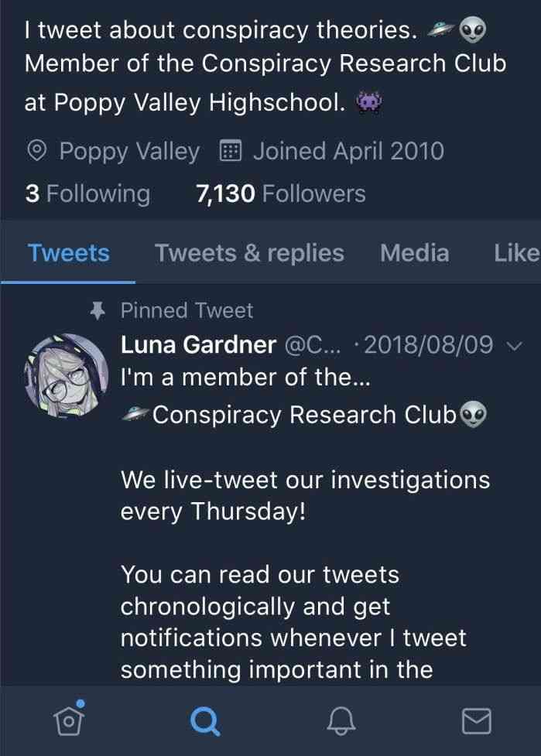
Task: Tap the Pinned Tweet label
Action: 187,311
